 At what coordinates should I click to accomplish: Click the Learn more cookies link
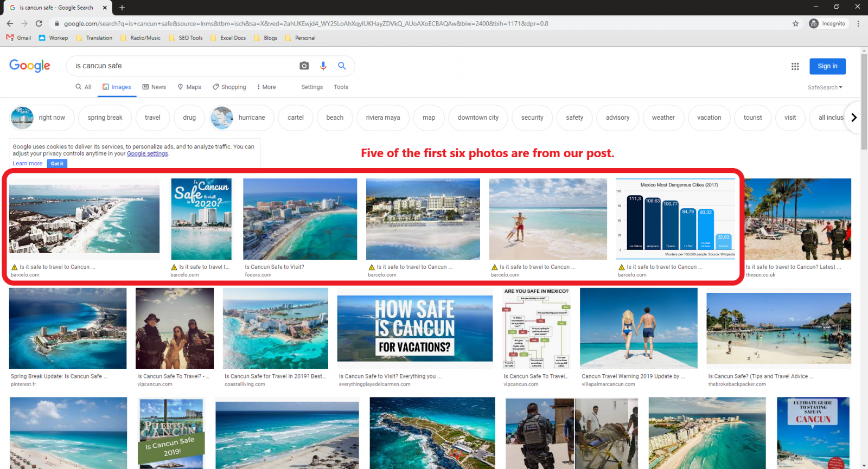[x=27, y=163]
